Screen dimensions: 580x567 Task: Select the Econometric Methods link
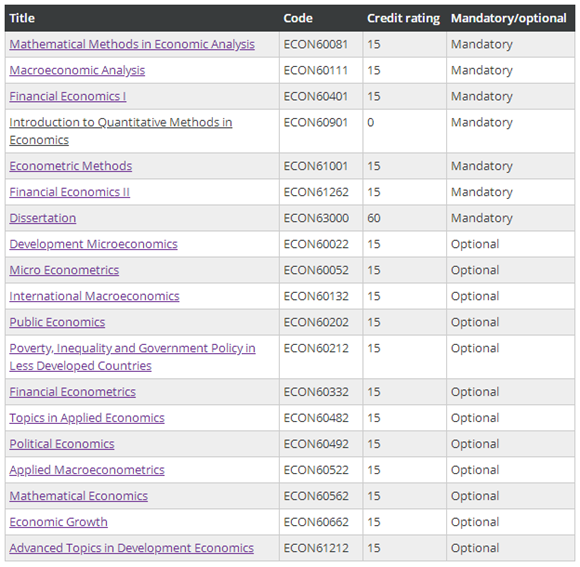coord(71,166)
